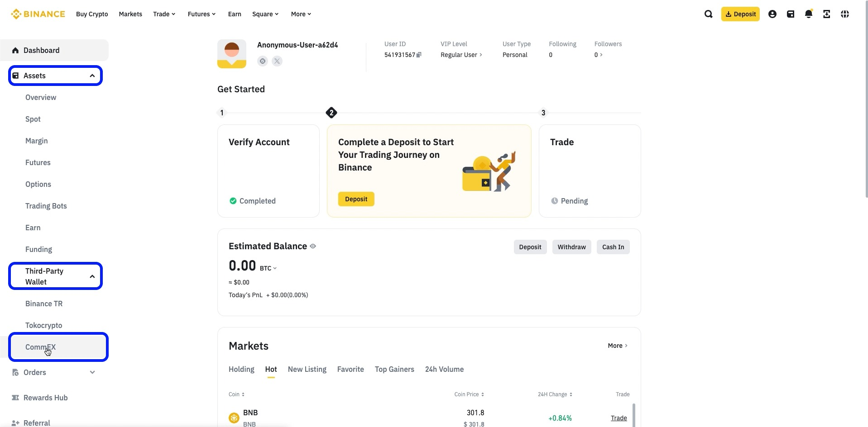This screenshot has height=427, width=868.
Task: Click the globe language icon
Action: coord(844,14)
